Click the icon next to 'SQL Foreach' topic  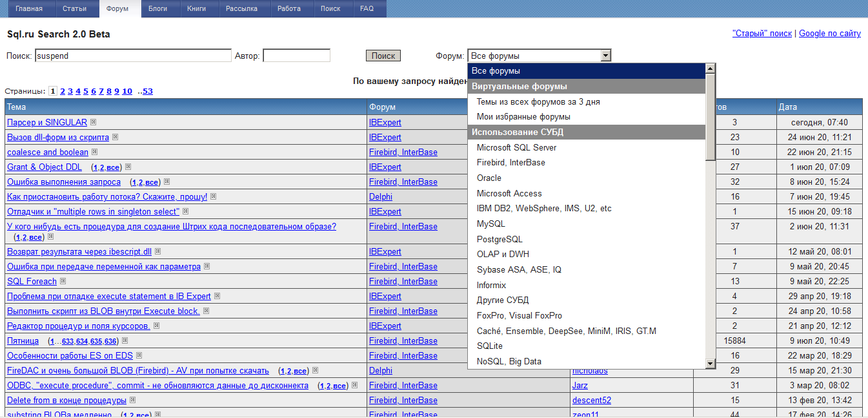pyautogui.click(x=63, y=281)
